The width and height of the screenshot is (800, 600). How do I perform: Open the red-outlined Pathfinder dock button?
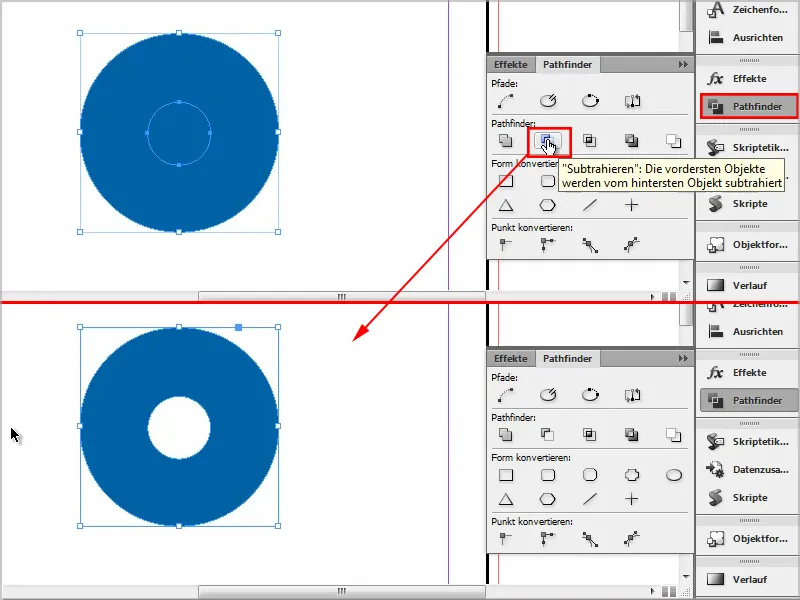point(748,106)
